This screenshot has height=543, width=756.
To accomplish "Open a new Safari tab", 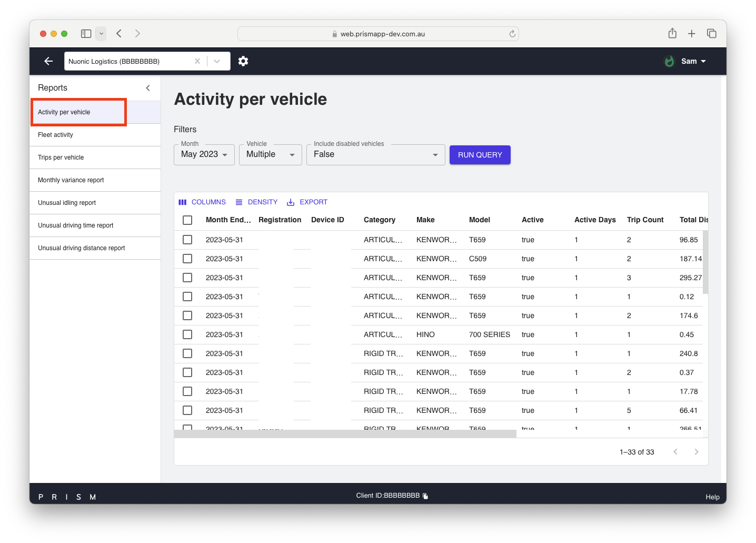I will (x=692, y=34).
